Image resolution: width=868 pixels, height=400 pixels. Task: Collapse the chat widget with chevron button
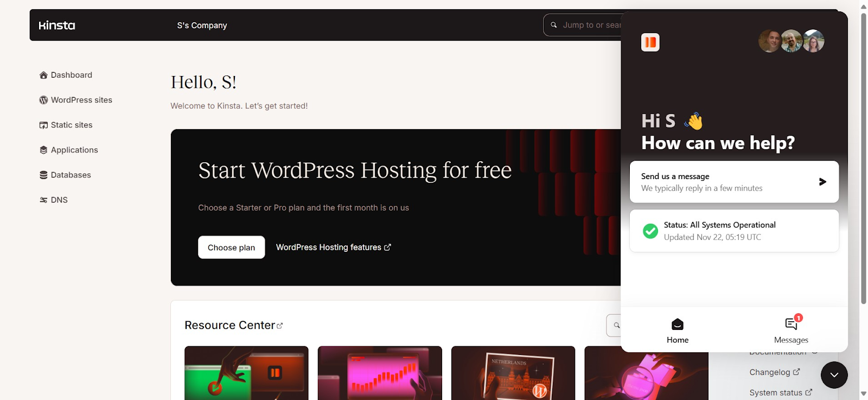(x=834, y=374)
